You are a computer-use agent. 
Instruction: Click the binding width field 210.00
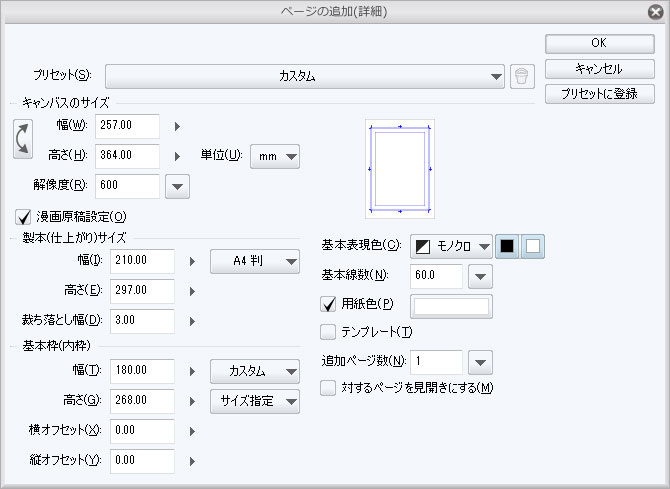coord(142,261)
